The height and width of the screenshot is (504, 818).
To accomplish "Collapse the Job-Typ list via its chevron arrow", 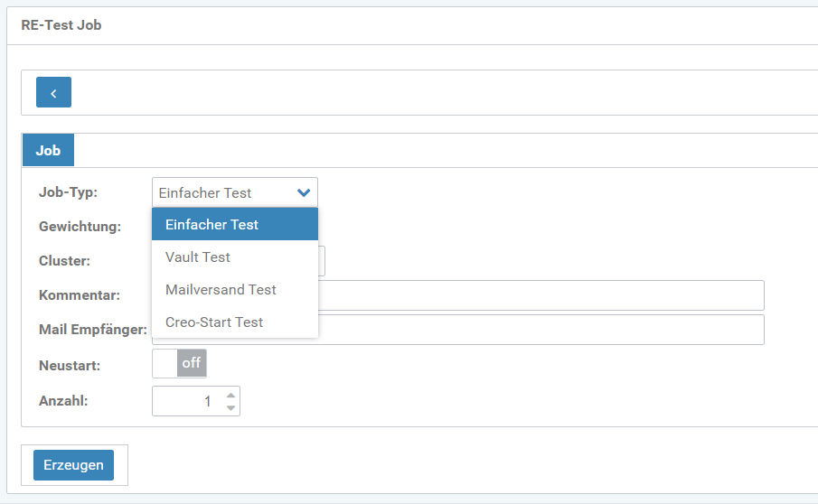I will (x=304, y=192).
